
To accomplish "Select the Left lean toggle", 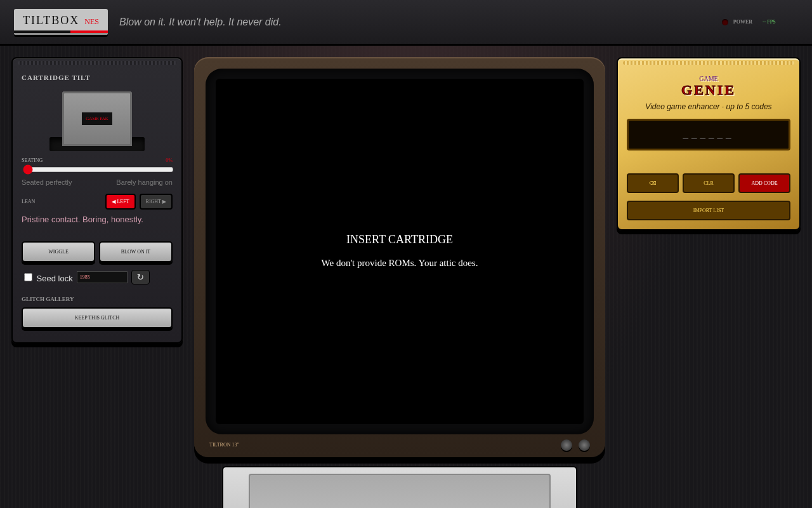I will tap(121, 202).
